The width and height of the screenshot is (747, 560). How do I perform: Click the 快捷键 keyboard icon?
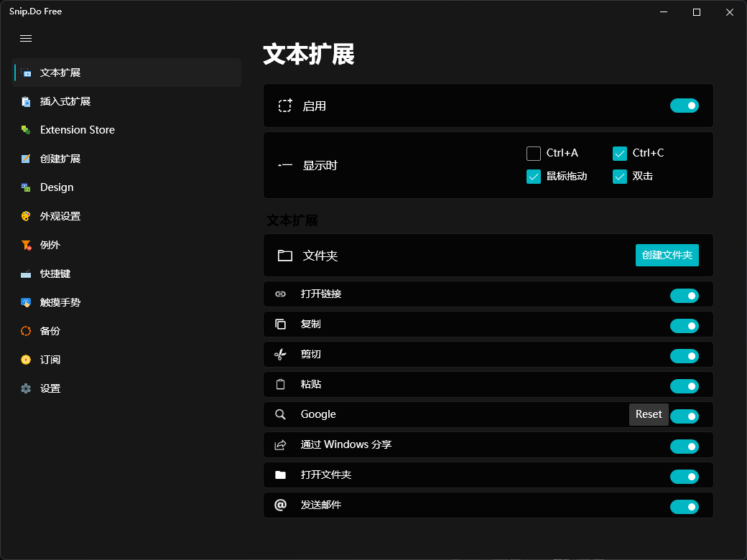[x=26, y=274]
